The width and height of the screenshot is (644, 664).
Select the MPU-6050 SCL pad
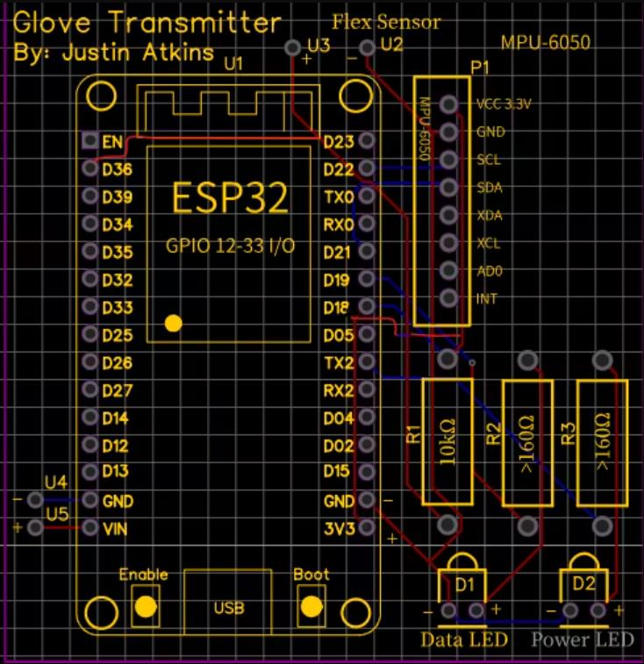[x=448, y=160]
